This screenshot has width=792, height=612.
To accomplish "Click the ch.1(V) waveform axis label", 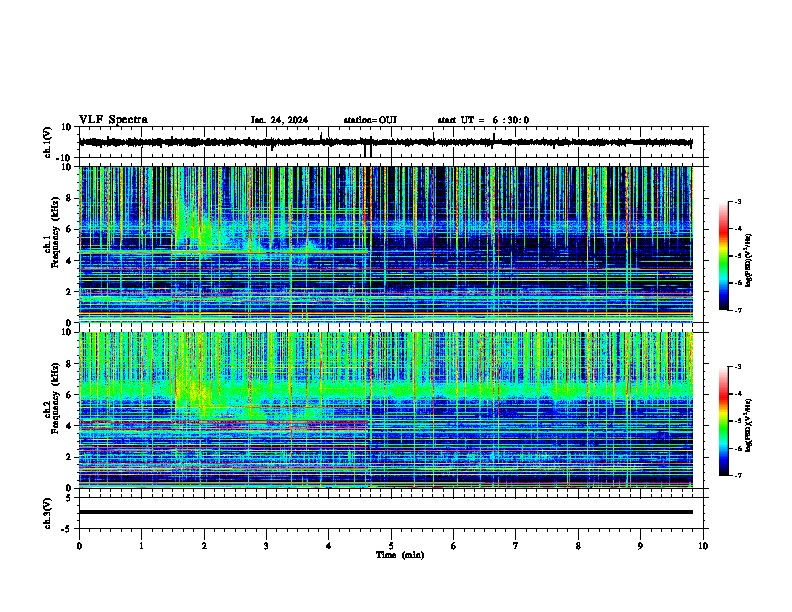I will pyautogui.click(x=48, y=142).
